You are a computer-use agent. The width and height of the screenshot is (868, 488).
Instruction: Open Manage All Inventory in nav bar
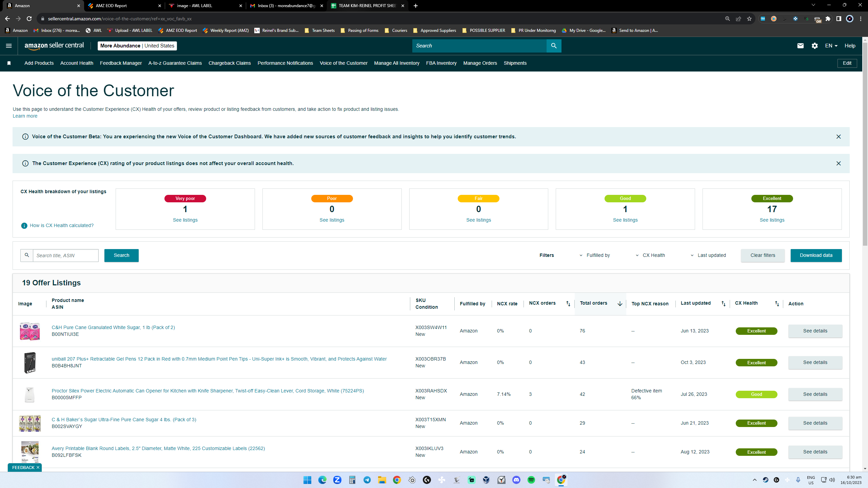tap(397, 63)
